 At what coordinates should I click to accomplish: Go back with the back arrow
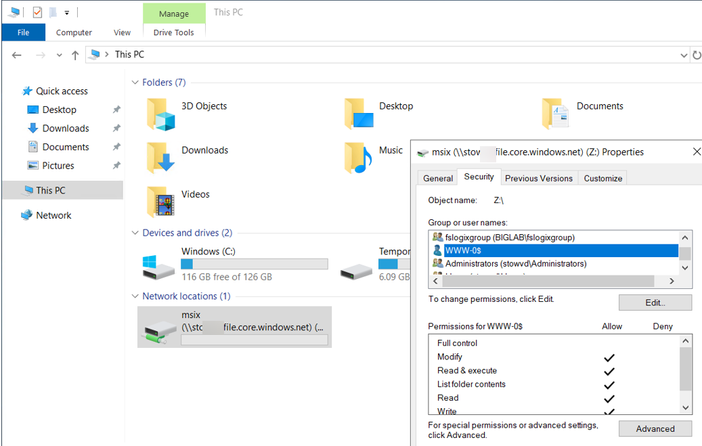17,55
